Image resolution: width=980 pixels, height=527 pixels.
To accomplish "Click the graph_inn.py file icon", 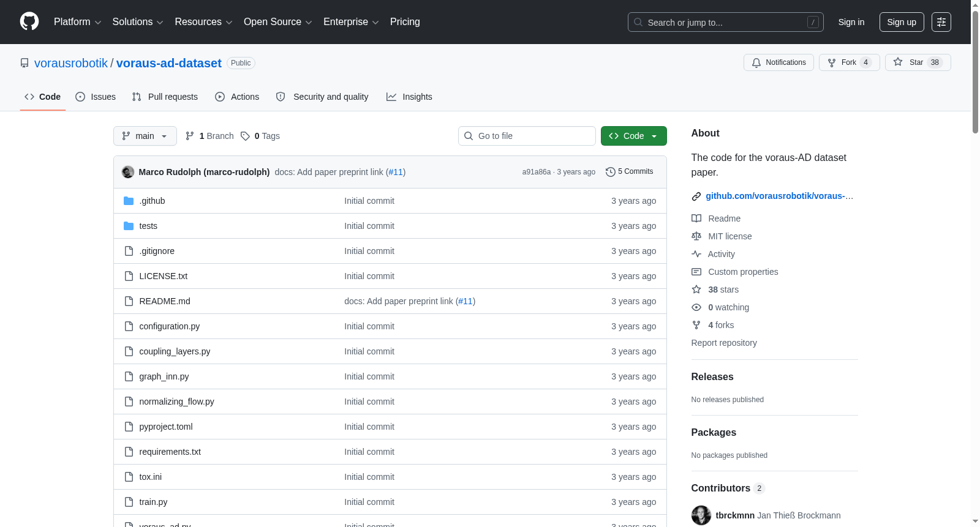I will 129,376.
